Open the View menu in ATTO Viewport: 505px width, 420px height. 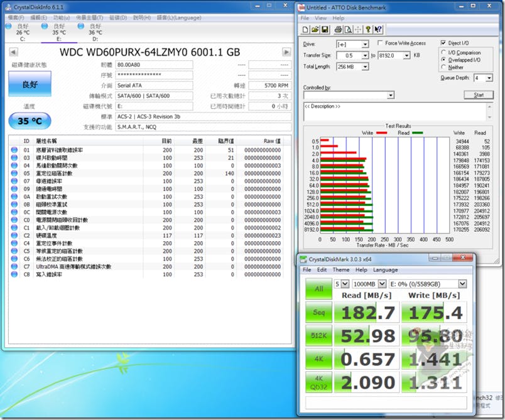click(322, 18)
